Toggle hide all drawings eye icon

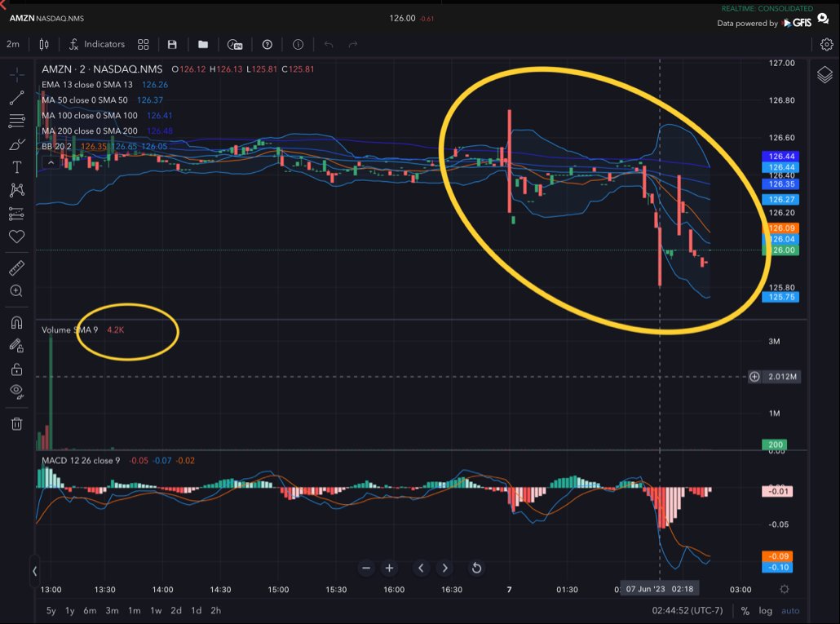(x=16, y=392)
